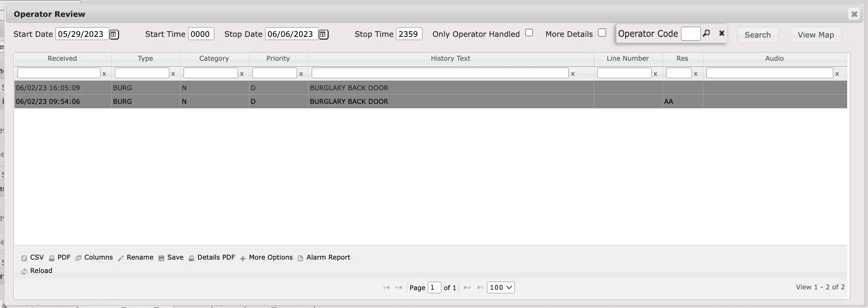Click the Line Number filter box
Image resolution: width=868 pixels, height=308 pixels.
(x=624, y=73)
